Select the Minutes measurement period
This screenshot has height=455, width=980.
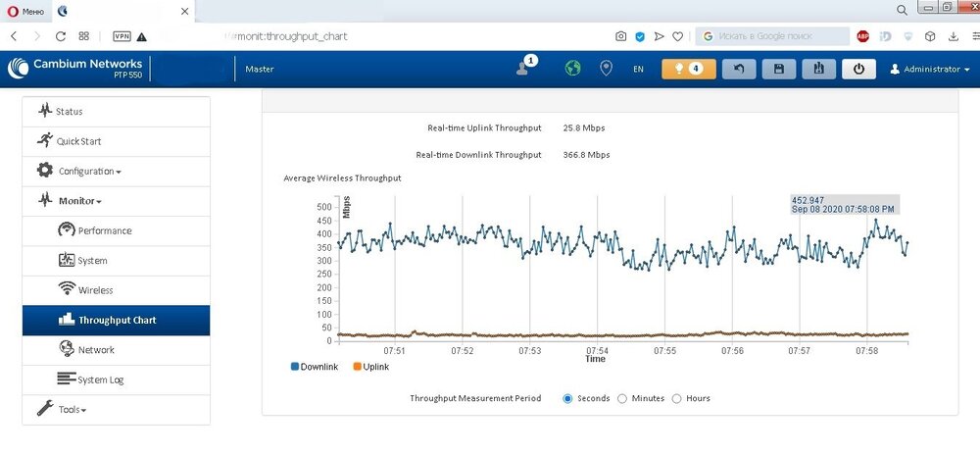(622, 398)
